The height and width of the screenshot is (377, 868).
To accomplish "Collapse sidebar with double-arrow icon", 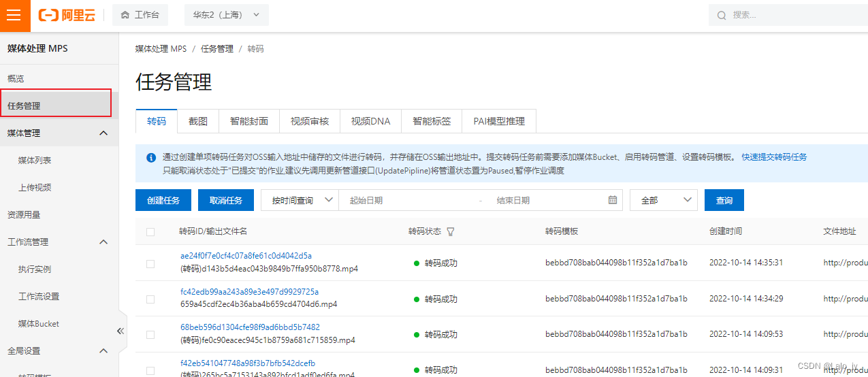I will click(x=120, y=331).
